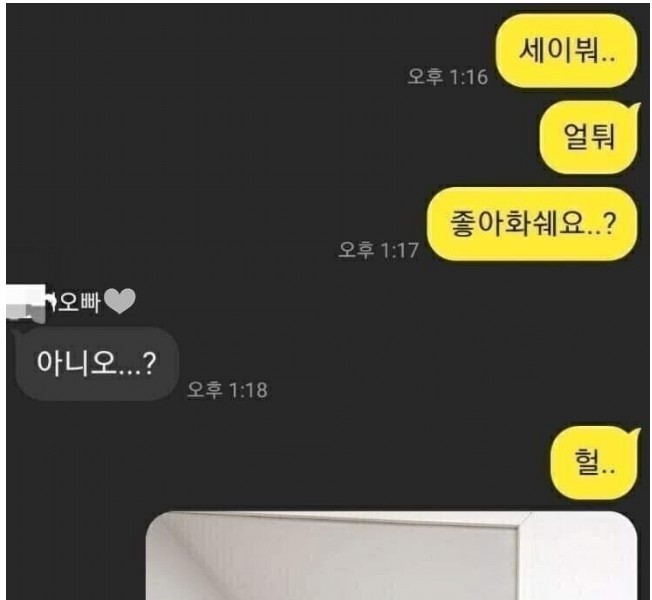Click the question mark ending 좋아화쉐요..?
The height and width of the screenshot is (600, 652).
(x=609, y=224)
